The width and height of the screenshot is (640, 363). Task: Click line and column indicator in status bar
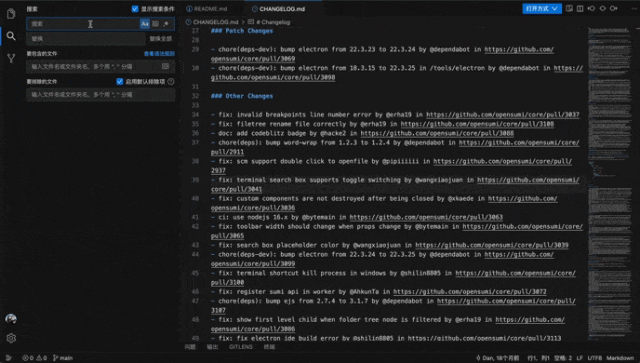pyautogui.click(x=538, y=358)
